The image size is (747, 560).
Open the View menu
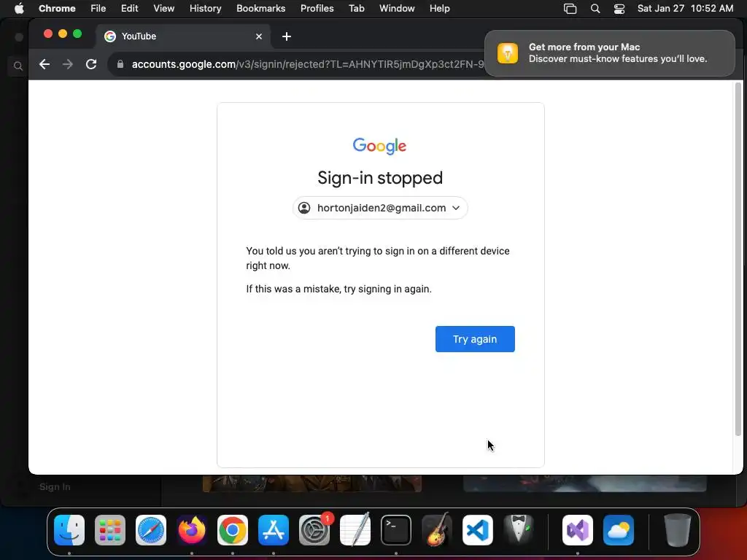point(163,9)
